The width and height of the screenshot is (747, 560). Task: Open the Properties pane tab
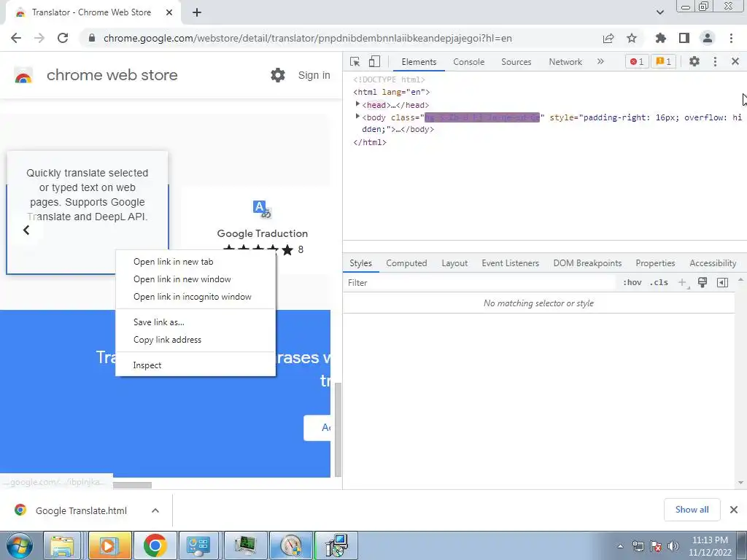655,263
